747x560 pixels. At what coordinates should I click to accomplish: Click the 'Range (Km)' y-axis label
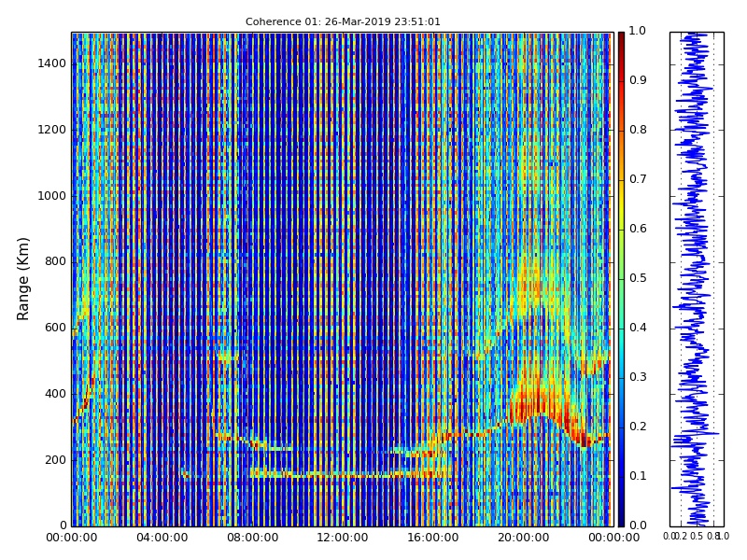tap(22, 279)
